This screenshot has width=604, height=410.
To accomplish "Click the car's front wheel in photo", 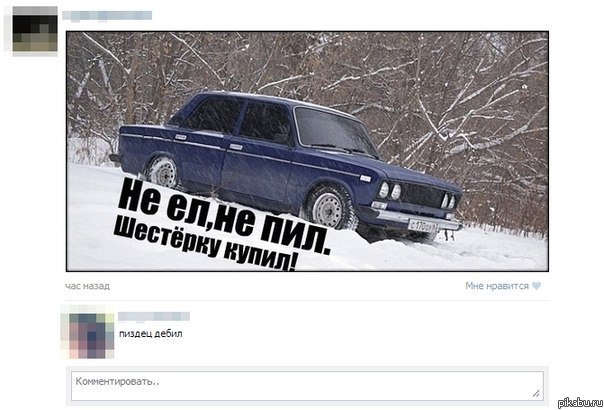I will (x=329, y=208).
